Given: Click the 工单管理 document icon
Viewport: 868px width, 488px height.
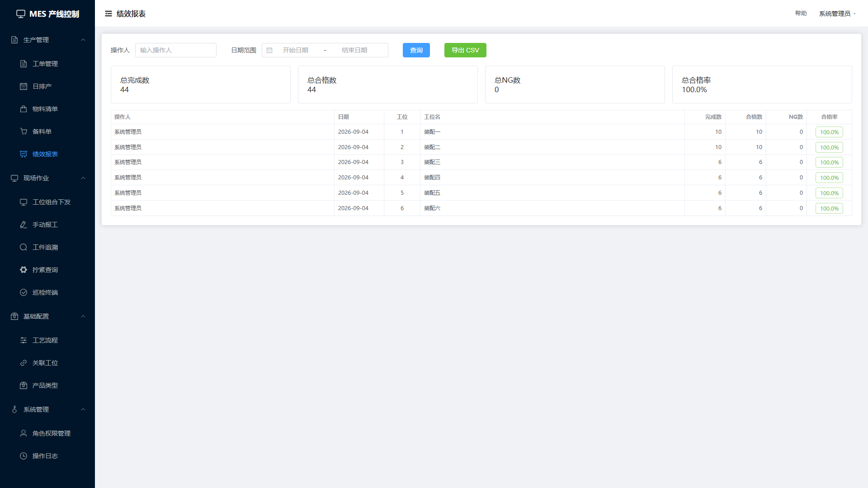Looking at the screenshot, I should pos(24,64).
